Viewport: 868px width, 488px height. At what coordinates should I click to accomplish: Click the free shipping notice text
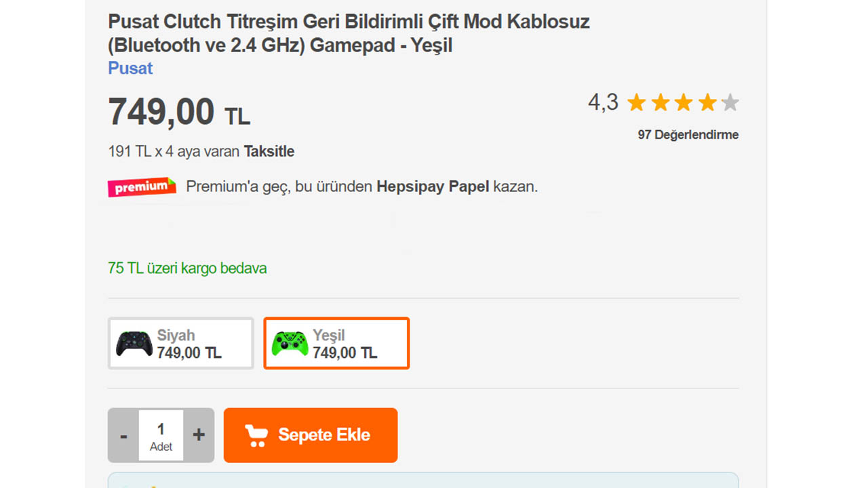click(187, 268)
